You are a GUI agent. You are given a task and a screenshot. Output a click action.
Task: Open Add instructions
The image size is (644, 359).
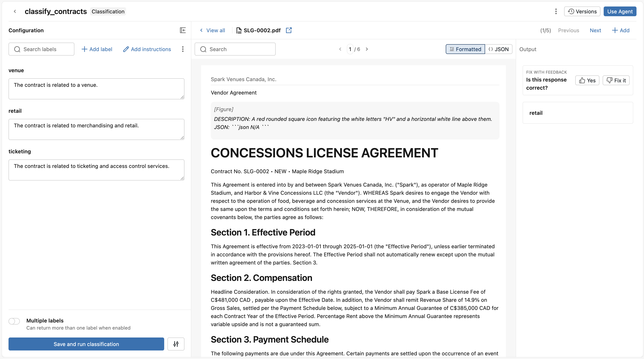coord(147,49)
